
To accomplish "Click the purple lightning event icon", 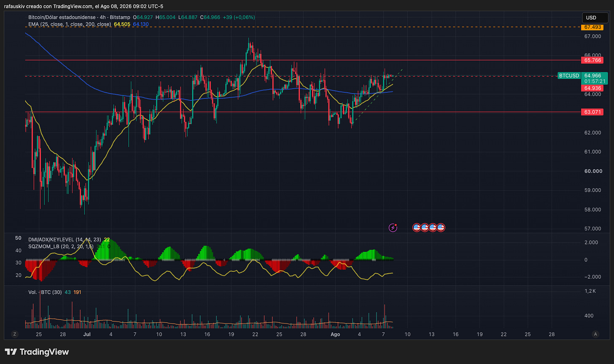I will coord(393,227).
